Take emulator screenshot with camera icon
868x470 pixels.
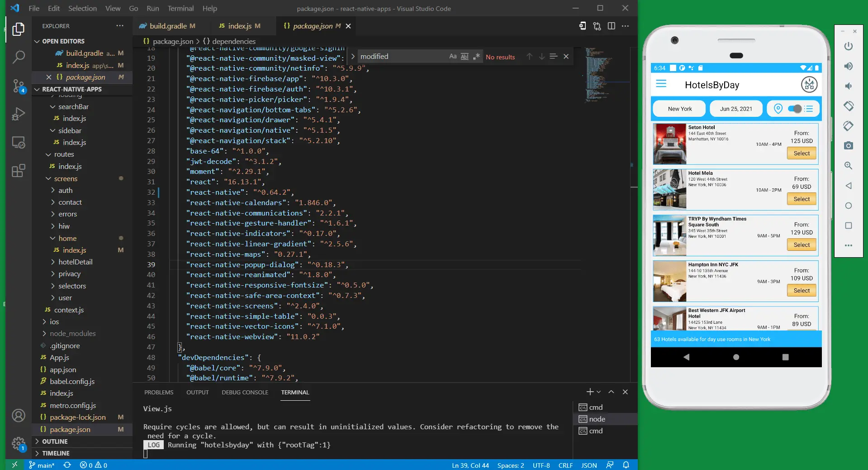click(x=848, y=146)
